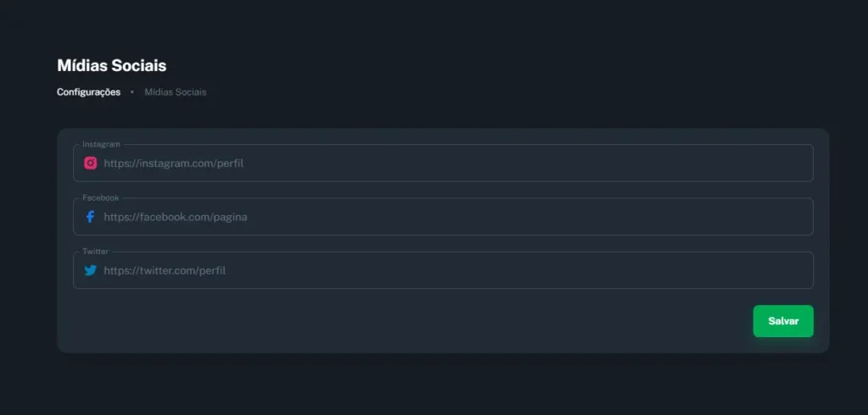Click the https://twitter.com/perfil placeholder text

point(164,270)
